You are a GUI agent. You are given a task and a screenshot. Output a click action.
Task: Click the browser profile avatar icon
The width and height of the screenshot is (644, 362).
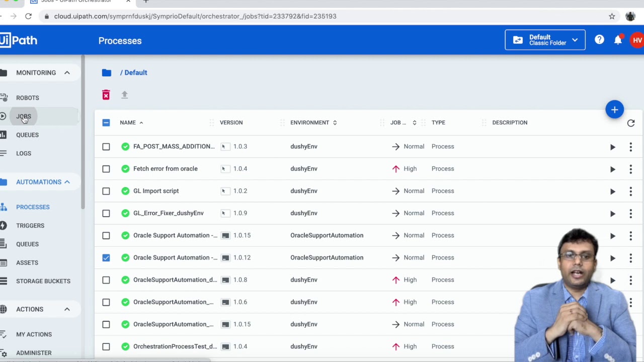pyautogui.click(x=630, y=16)
